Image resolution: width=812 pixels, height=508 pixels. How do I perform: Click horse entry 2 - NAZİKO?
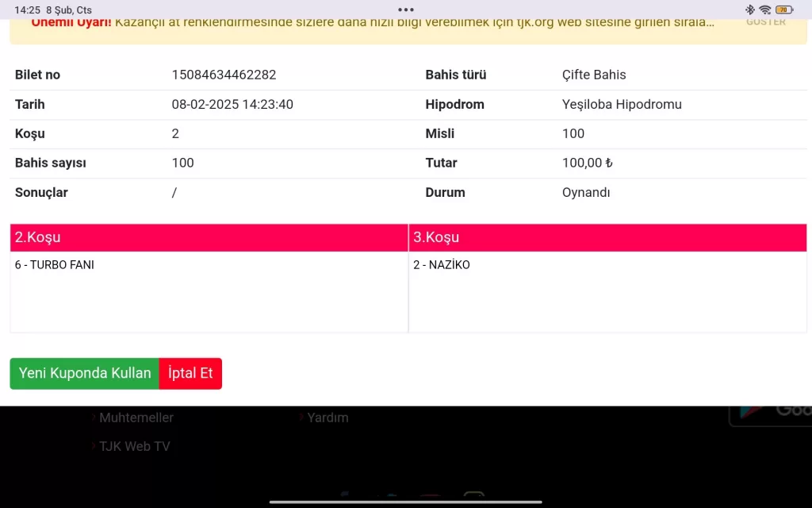click(442, 265)
